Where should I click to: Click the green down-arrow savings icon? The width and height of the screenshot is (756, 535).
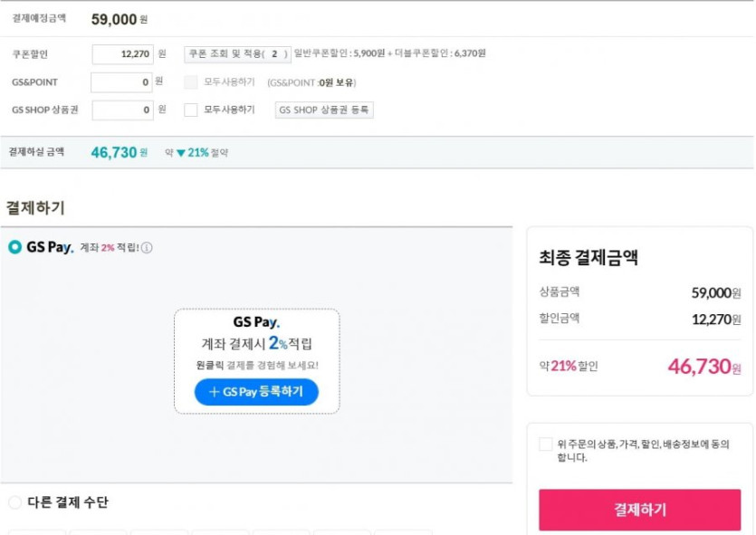(181, 153)
